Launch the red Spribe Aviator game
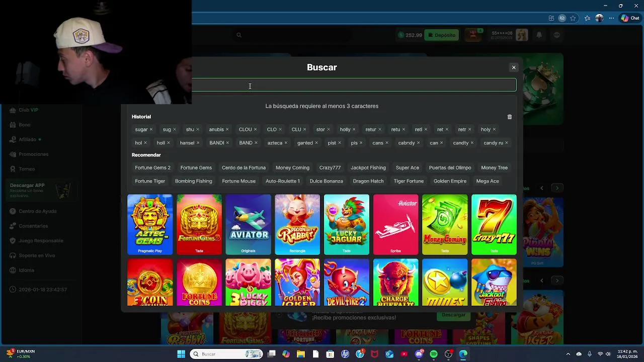 (x=396, y=224)
